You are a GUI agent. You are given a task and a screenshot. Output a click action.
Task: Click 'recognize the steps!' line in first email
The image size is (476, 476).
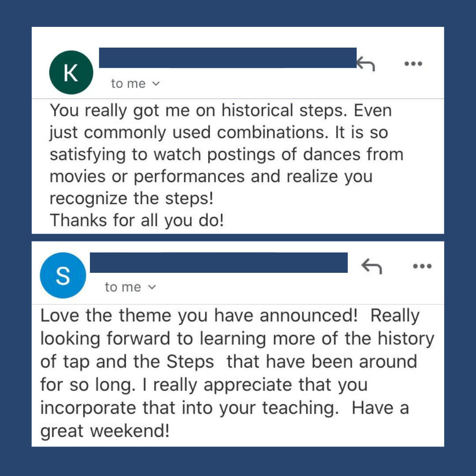131,198
